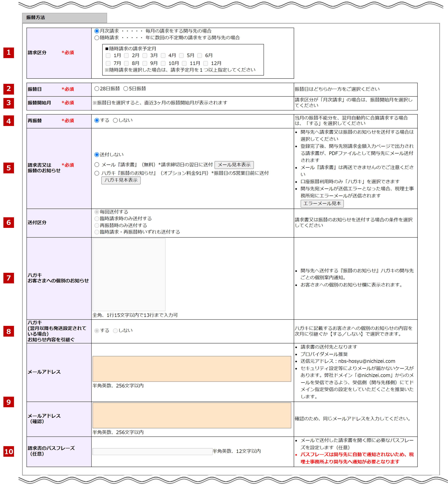Click the ハガキ見本表示 button

(121, 180)
